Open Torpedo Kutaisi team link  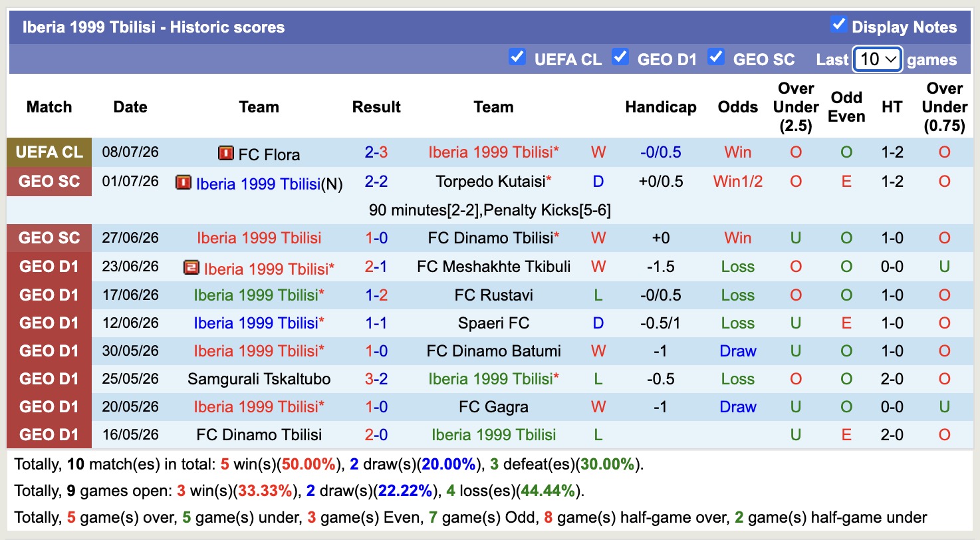pos(491,182)
